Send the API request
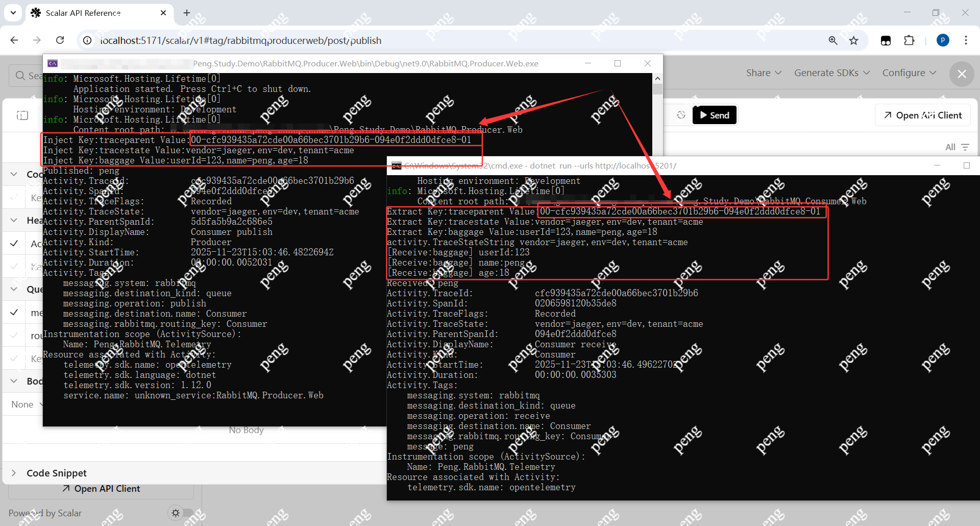The width and height of the screenshot is (980, 526). pyautogui.click(x=715, y=115)
